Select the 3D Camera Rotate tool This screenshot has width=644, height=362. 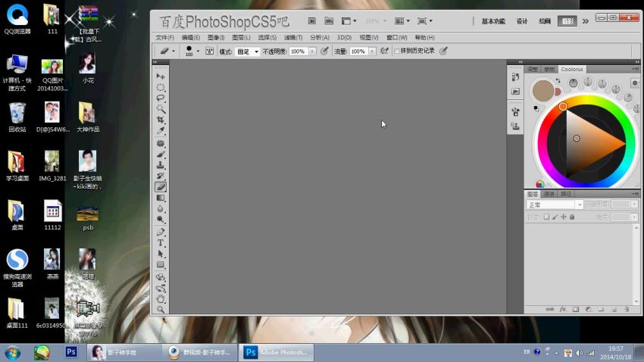[161, 288]
